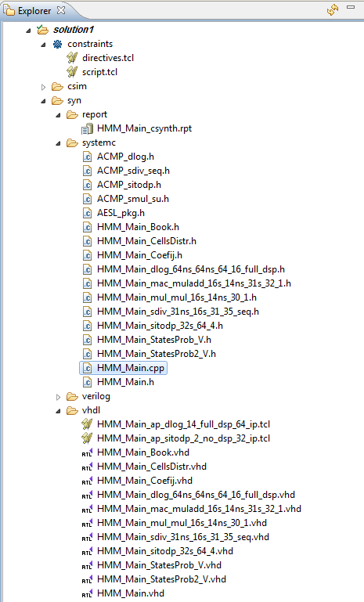Click the tcl icon beside HMM_Main_ap_sitodp_2_no_dsp_32_ip.tcl
The image size is (364, 602).
pyautogui.click(x=87, y=438)
